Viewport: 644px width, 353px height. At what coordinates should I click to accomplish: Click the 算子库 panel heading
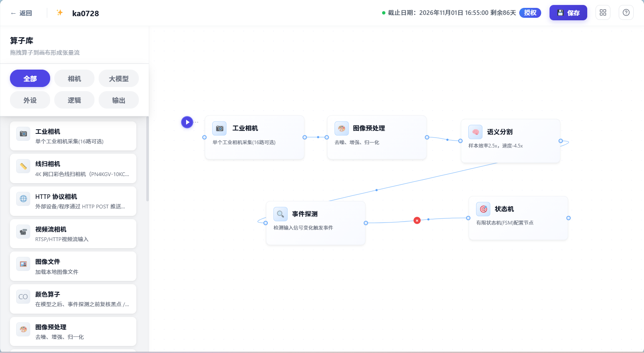coord(22,41)
